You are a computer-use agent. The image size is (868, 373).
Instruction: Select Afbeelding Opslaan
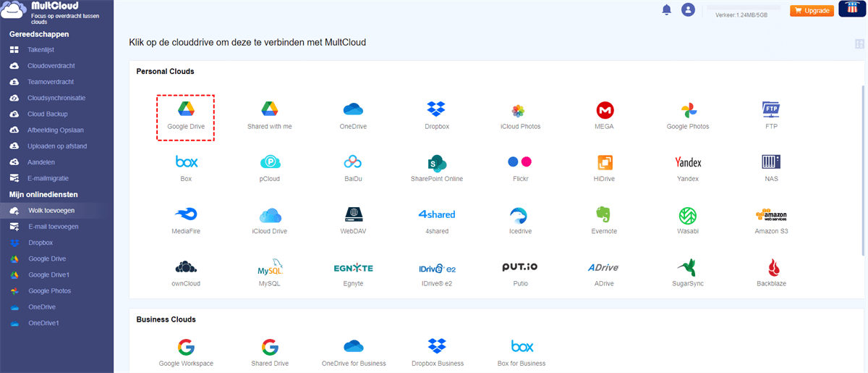pos(56,130)
